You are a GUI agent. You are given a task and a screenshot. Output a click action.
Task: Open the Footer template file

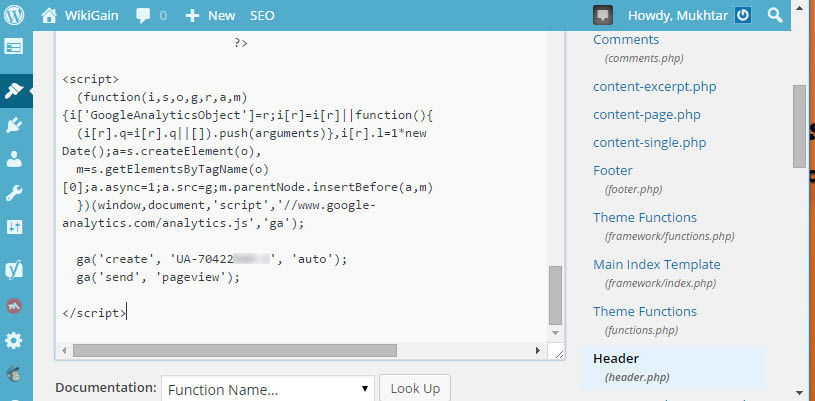(613, 171)
